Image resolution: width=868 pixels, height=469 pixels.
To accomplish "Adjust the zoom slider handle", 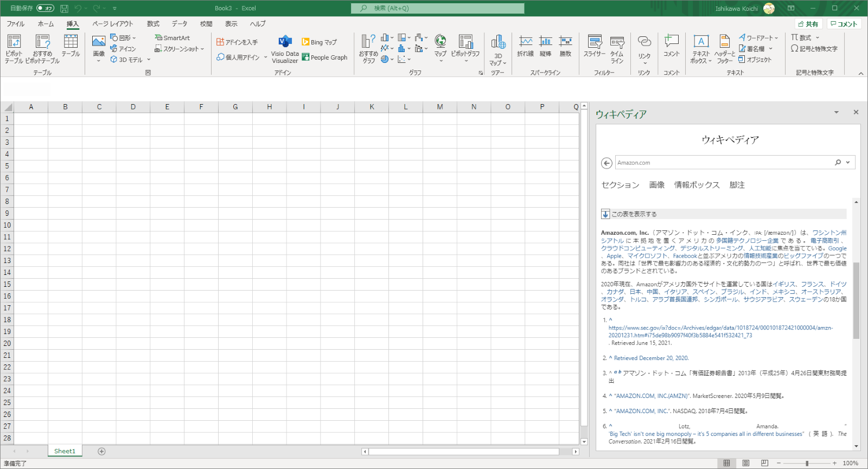I will coord(807,463).
